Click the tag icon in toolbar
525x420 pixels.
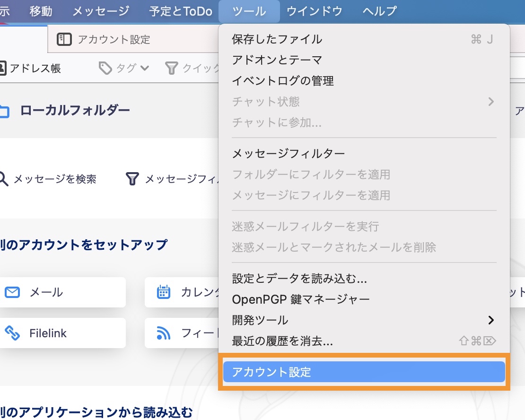[105, 69]
